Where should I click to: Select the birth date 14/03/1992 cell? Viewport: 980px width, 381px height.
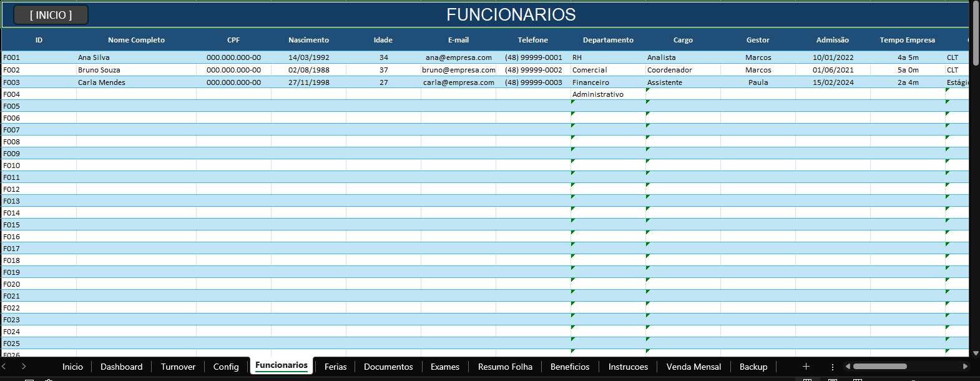[308, 57]
